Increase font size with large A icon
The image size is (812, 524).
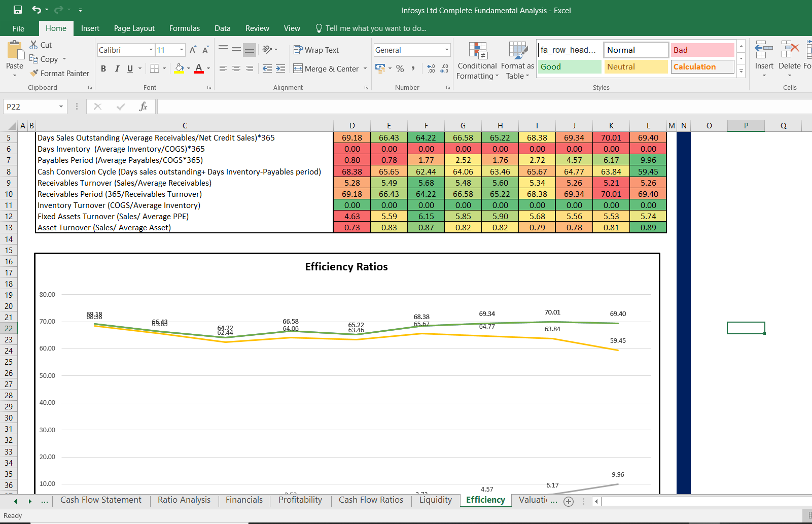(193, 50)
